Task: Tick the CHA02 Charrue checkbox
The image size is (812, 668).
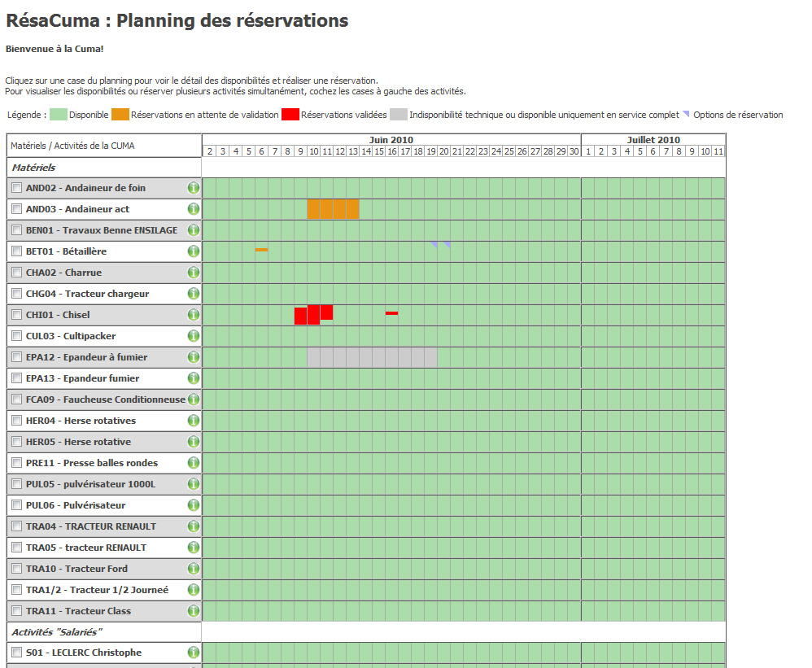Action: click(x=17, y=273)
